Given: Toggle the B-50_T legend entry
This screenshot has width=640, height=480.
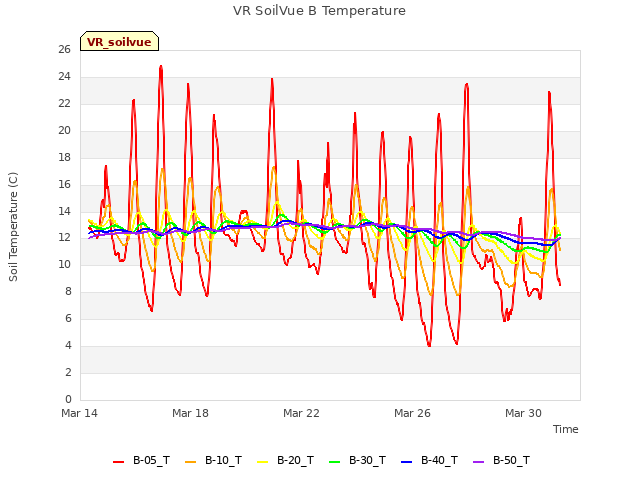Looking at the screenshot, I should (x=502, y=460).
